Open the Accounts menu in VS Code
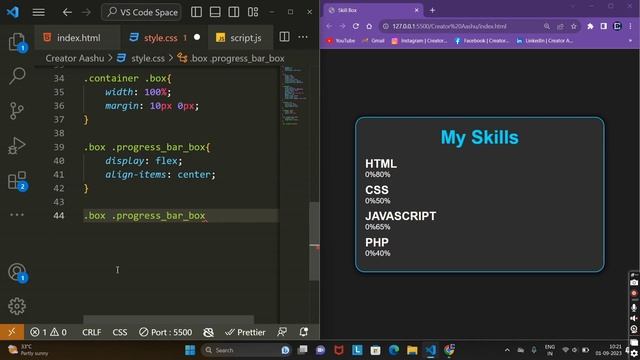 [17, 272]
